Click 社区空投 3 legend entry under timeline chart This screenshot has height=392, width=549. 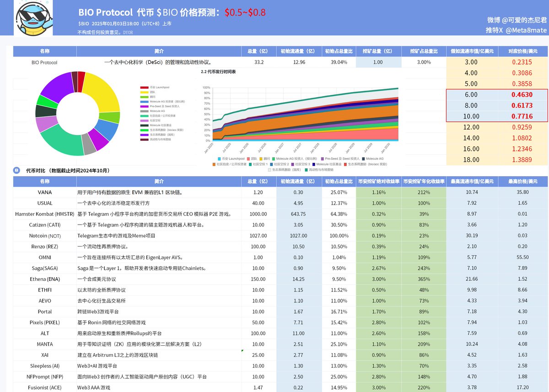coord(301,164)
